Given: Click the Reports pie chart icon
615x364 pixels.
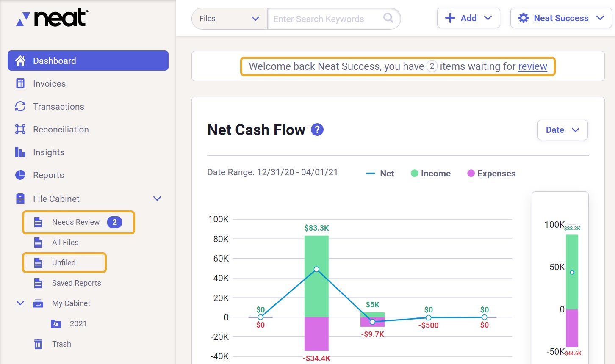Looking at the screenshot, I should point(20,175).
